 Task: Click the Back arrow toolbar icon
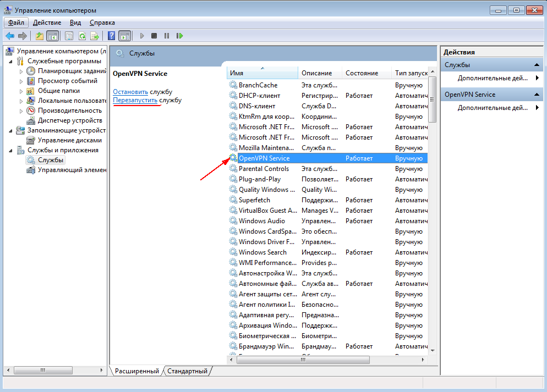click(x=9, y=36)
